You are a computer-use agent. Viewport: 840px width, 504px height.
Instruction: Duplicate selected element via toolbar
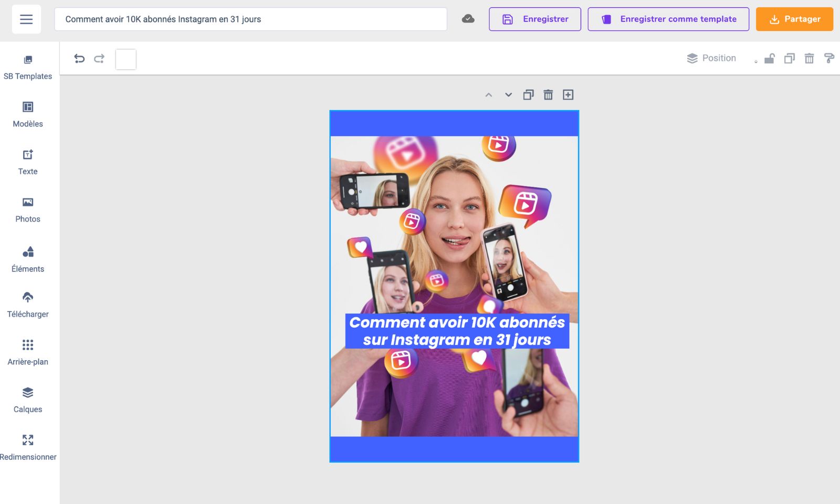(789, 58)
